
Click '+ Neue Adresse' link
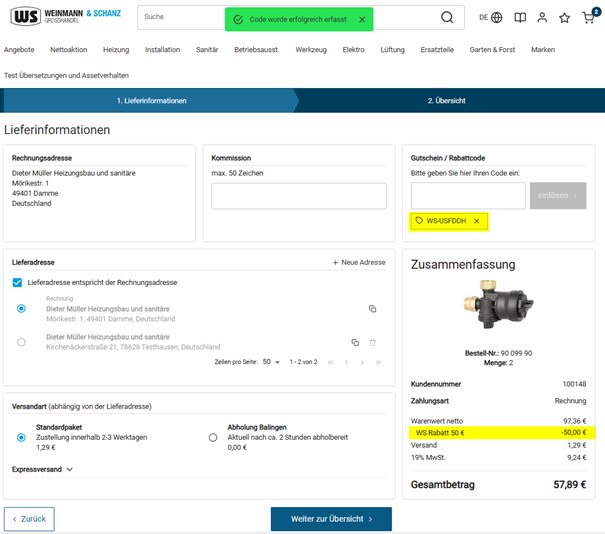[x=359, y=262]
